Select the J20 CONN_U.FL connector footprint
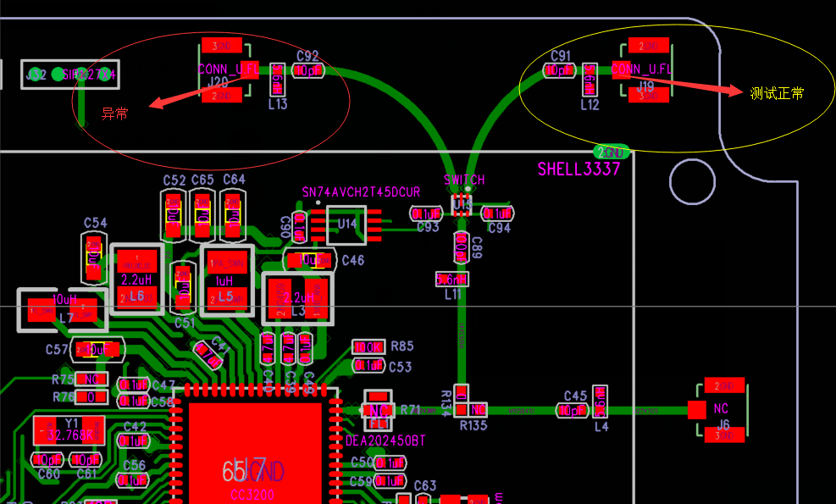This screenshot has width=836, height=504. tap(228, 70)
